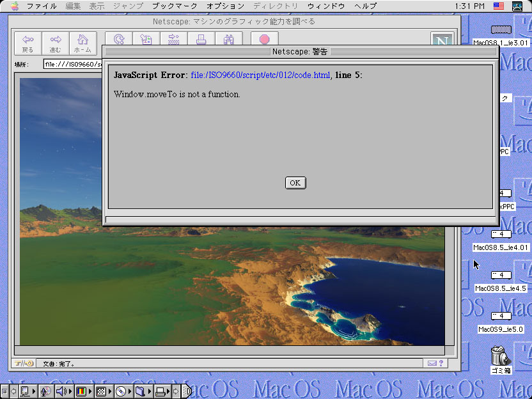532x399 pixels.
Task: Open the オプション menu
Action: coord(225,6)
